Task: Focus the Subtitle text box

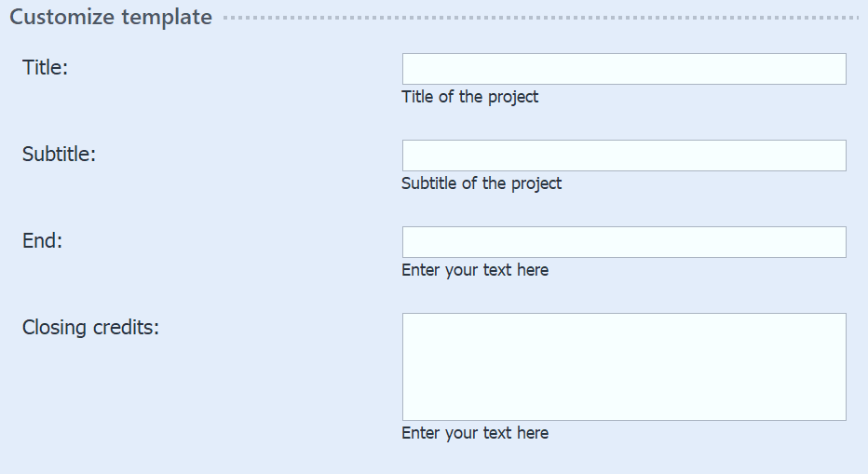Action: 624,156
